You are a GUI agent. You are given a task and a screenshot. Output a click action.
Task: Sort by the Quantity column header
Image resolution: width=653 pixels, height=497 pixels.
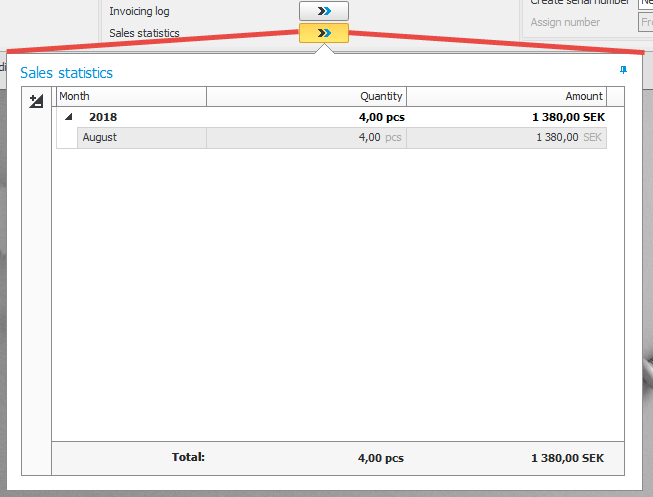pyautogui.click(x=306, y=96)
